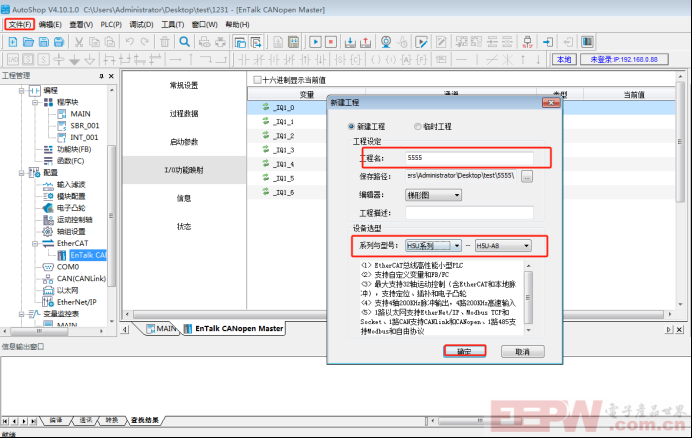
Task: Open the 文件(F) menu
Action: click(20, 24)
